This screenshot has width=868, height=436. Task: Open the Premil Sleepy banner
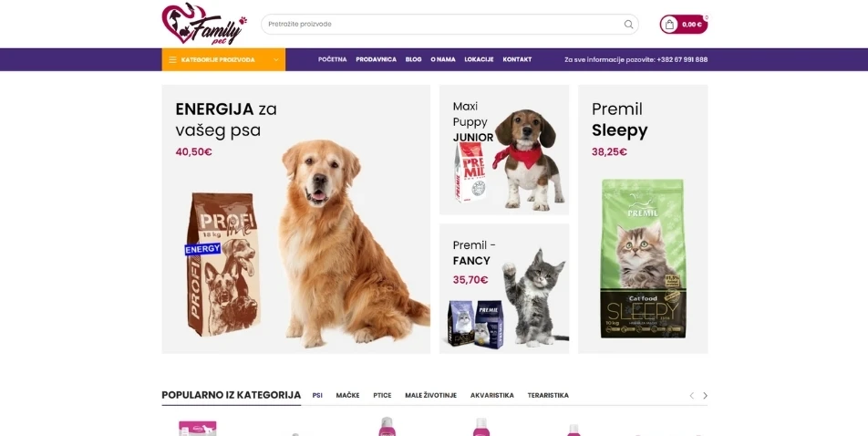coord(643,219)
